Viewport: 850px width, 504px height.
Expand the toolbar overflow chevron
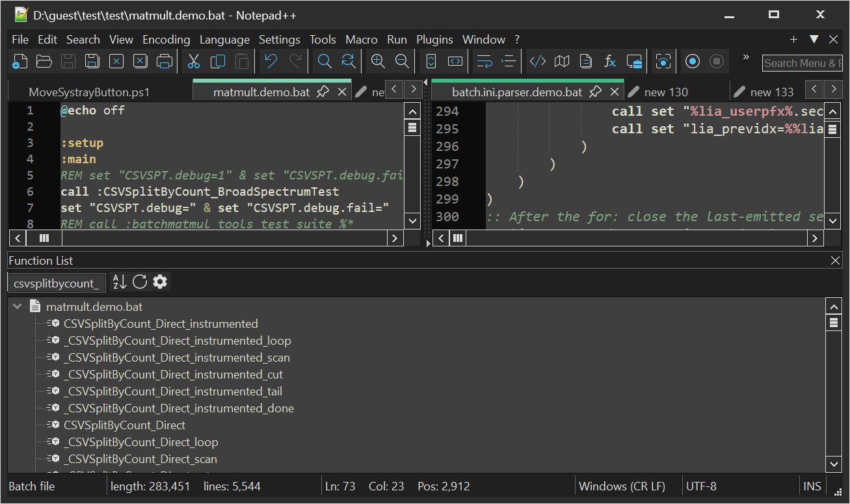(746, 57)
